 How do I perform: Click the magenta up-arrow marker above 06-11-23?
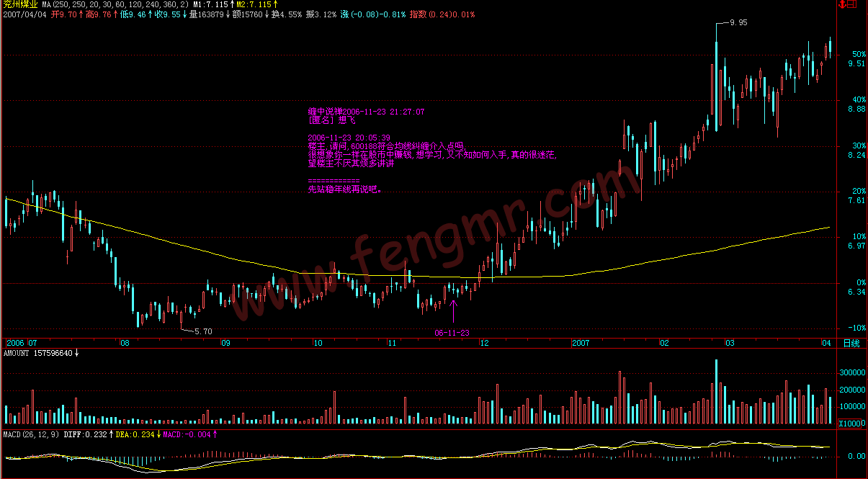[453, 311]
